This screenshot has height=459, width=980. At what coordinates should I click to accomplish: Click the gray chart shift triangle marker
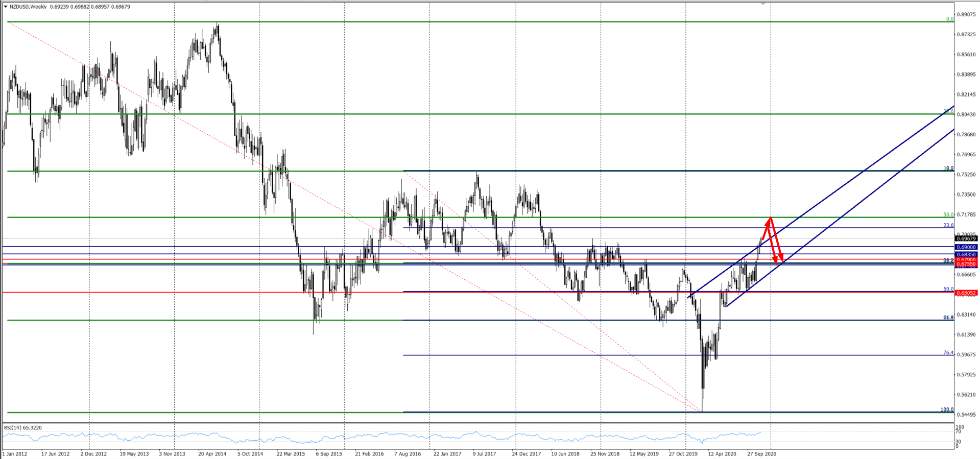763,4
